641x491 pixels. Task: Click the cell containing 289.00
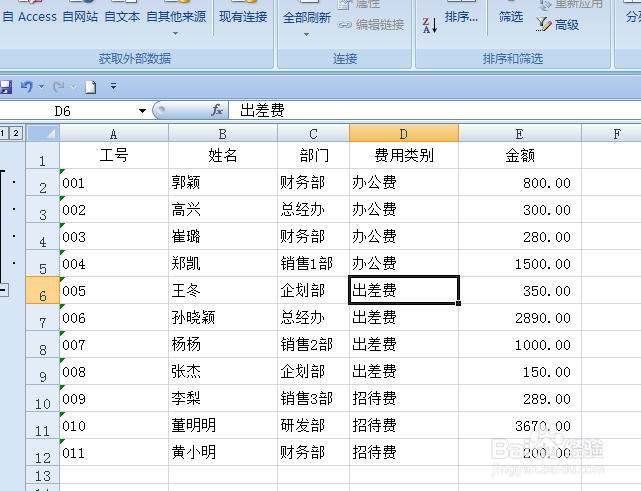(x=520, y=398)
